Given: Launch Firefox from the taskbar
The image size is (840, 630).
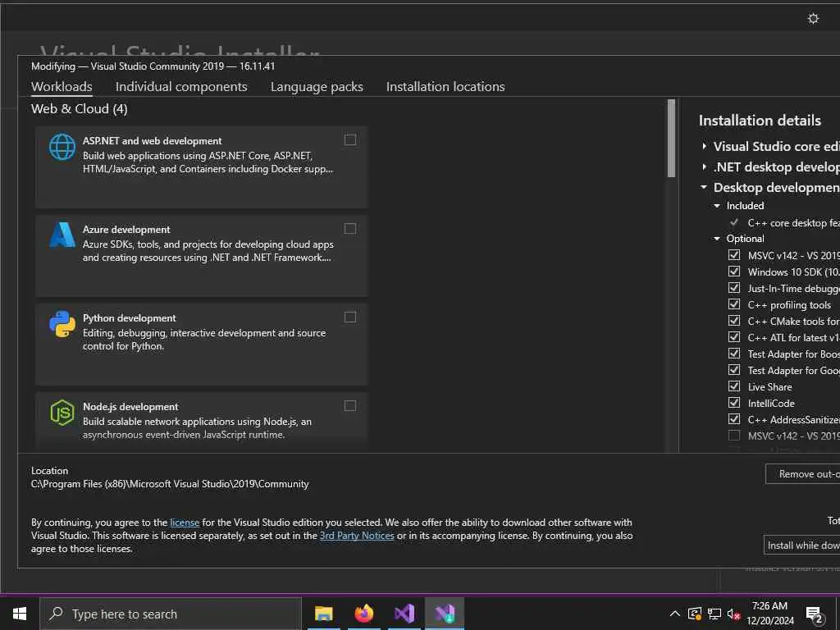Looking at the screenshot, I should pos(364,614).
